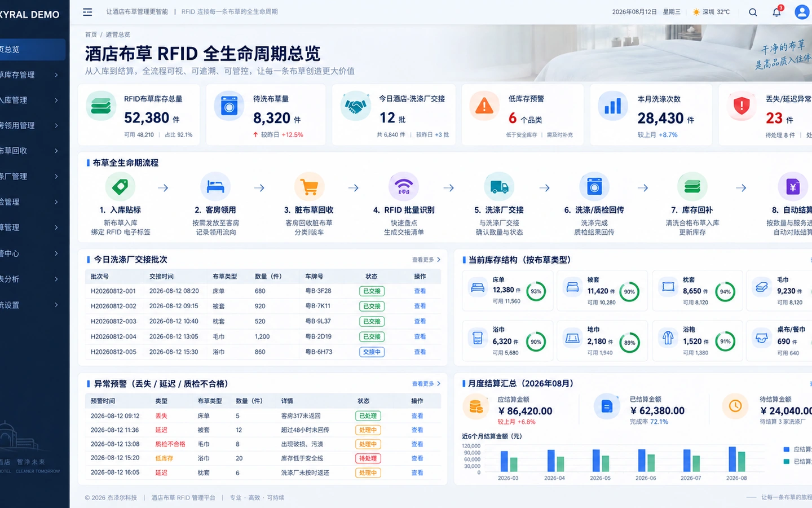Open the 总览 item in the sidebar
Viewport: 812px width, 508px height.
(33, 49)
